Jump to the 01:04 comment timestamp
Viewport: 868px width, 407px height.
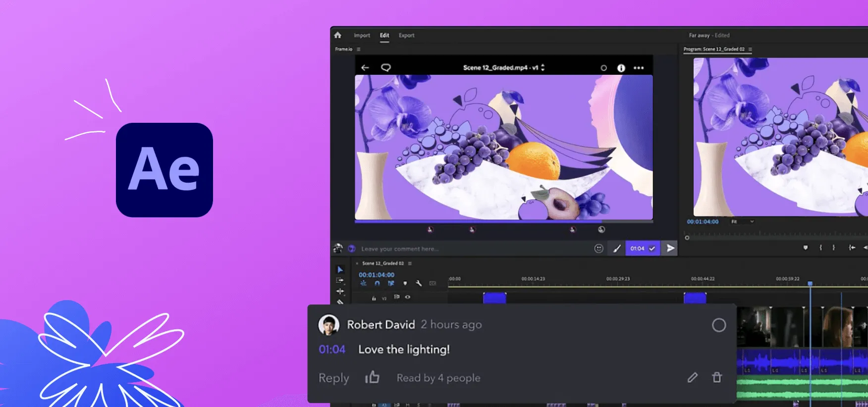(332, 350)
